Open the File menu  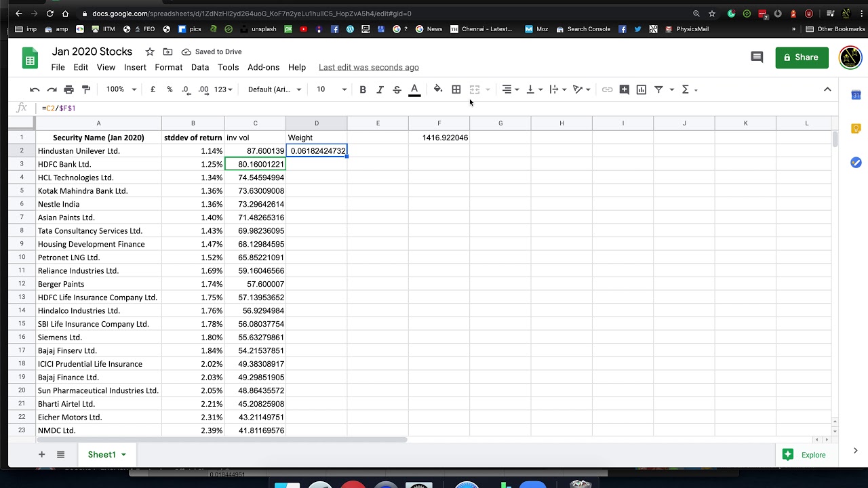pyautogui.click(x=58, y=67)
